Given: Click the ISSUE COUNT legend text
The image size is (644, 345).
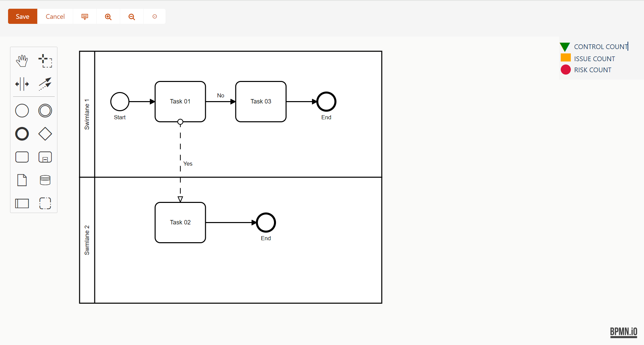Looking at the screenshot, I should click(594, 59).
